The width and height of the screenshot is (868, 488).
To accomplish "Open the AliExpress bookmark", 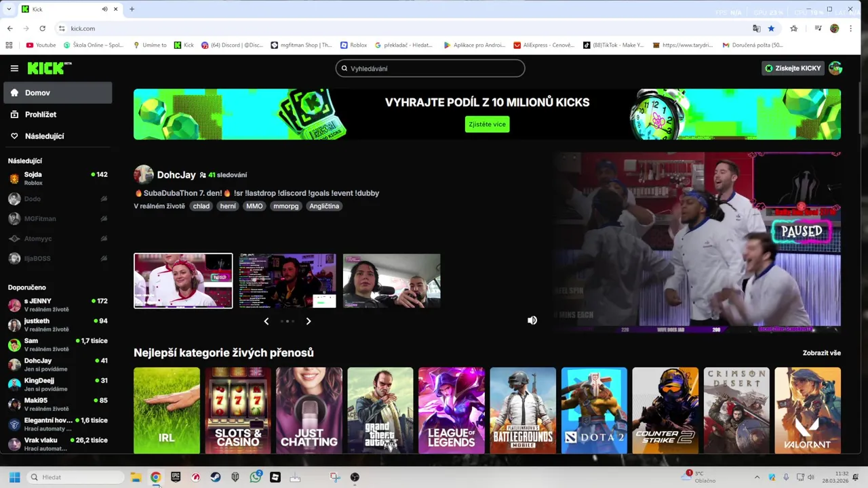I will coord(543,45).
